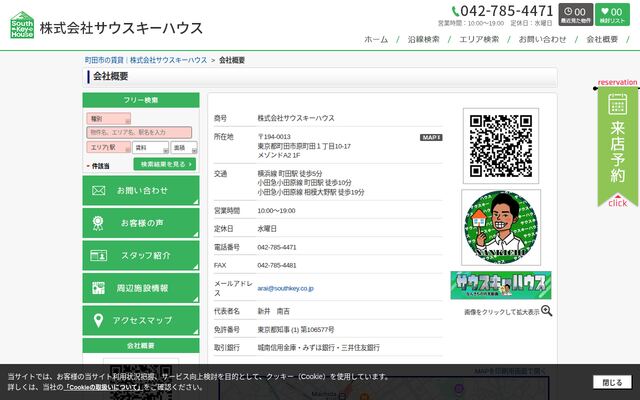
Task: Click 代表者名 value 新井 南吉
Action: (273, 311)
